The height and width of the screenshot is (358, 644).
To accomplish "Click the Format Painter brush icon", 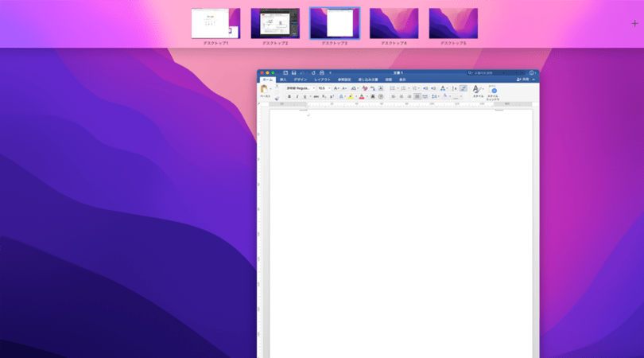I will point(277,99).
